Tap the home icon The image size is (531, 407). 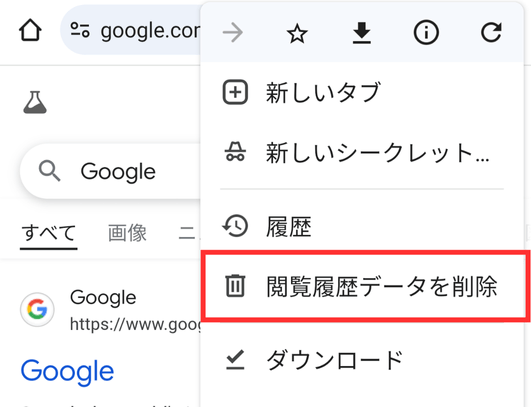click(30, 30)
